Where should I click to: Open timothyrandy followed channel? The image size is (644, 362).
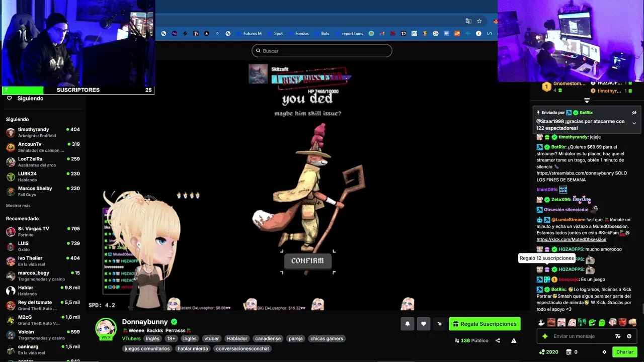[43, 133]
